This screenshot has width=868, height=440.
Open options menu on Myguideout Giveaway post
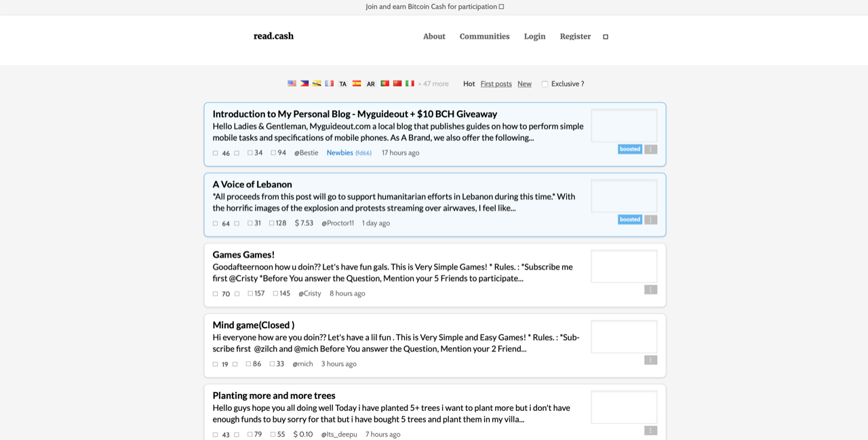(651, 149)
